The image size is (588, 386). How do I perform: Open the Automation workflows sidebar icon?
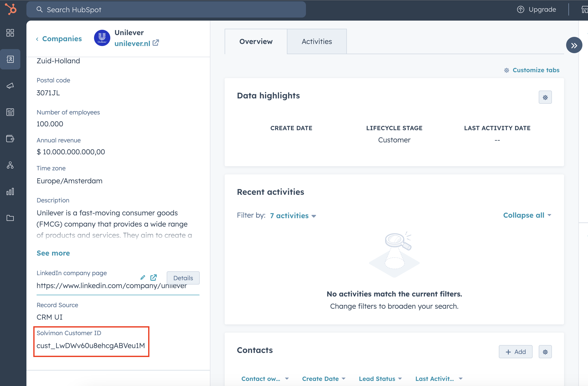click(x=10, y=165)
